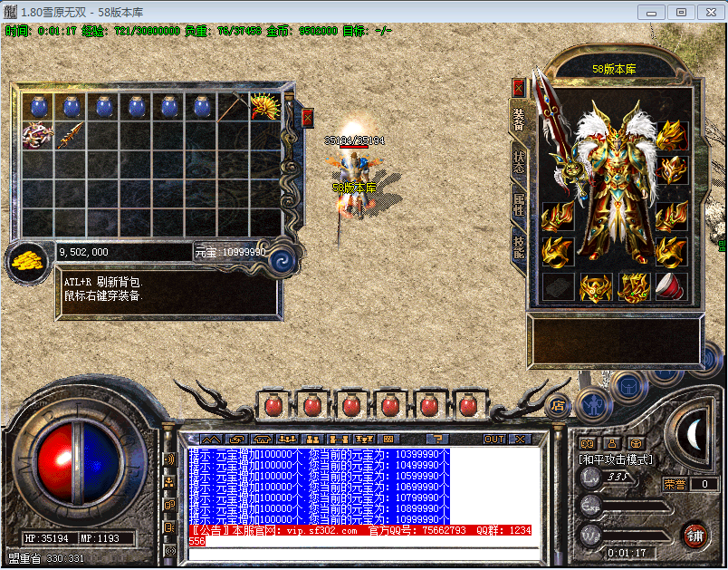Close the character panel with red X
The width and height of the screenshot is (728, 570).
point(519,87)
